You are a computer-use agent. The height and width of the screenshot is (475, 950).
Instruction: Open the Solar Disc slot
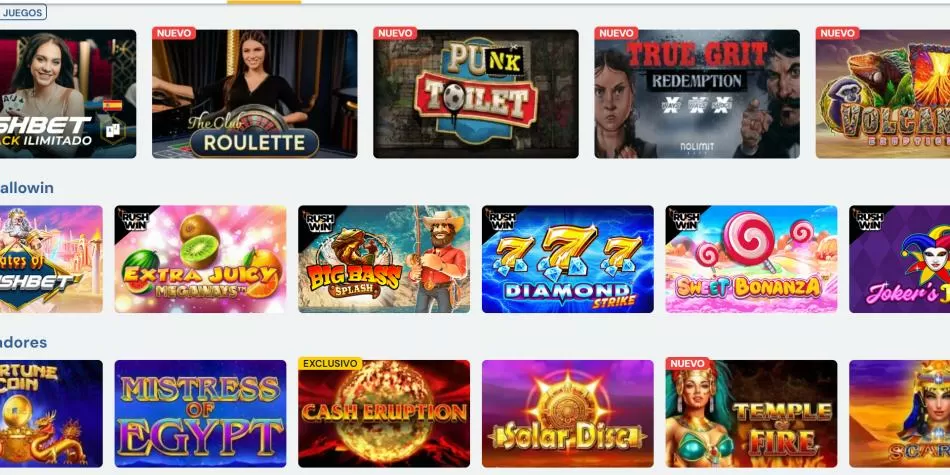point(568,414)
